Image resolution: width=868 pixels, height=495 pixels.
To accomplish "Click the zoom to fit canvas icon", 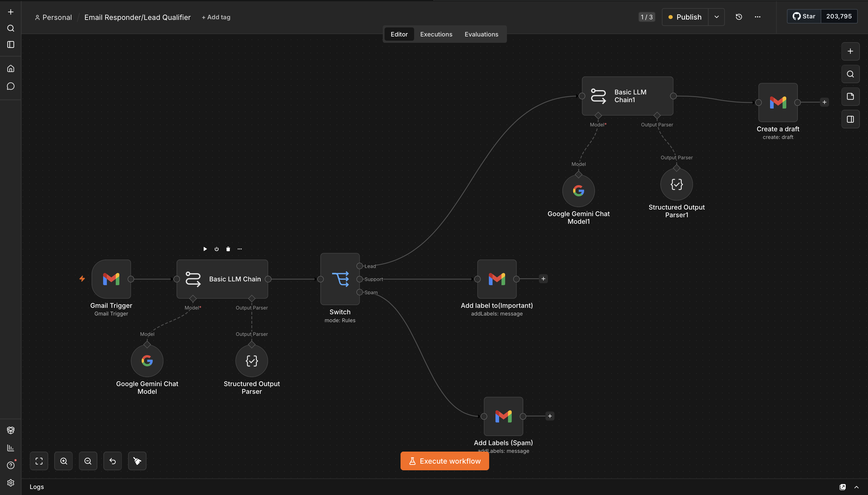I will 39,461.
